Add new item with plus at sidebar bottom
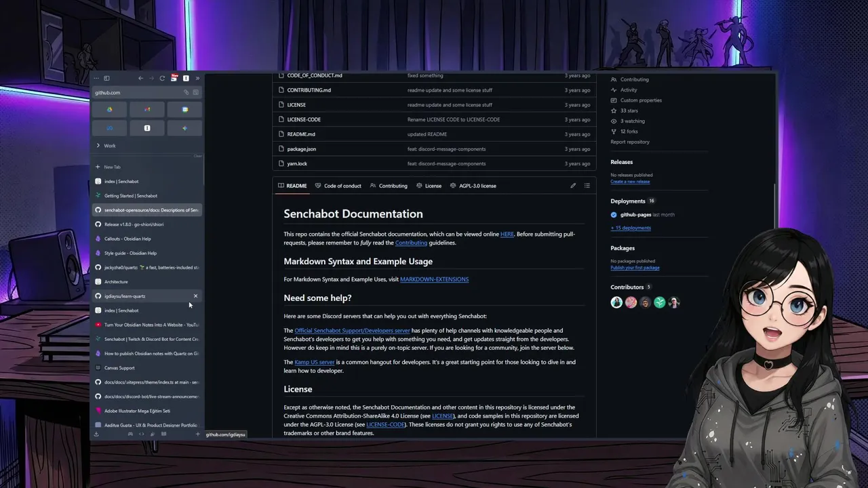This screenshot has width=868, height=488. pos(197,434)
